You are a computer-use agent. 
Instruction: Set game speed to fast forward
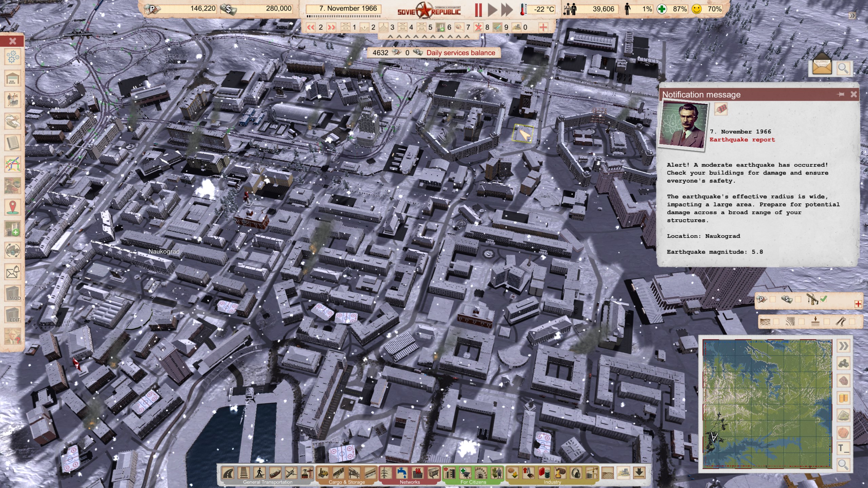tap(507, 9)
